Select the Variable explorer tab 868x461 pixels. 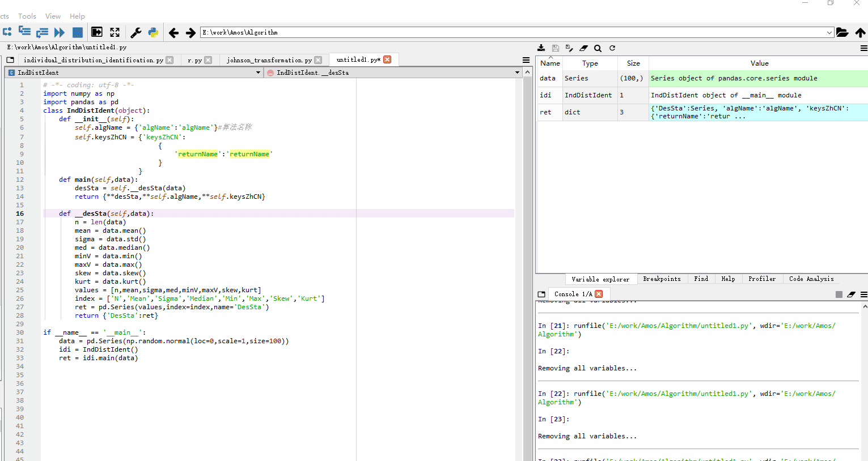pos(600,279)
